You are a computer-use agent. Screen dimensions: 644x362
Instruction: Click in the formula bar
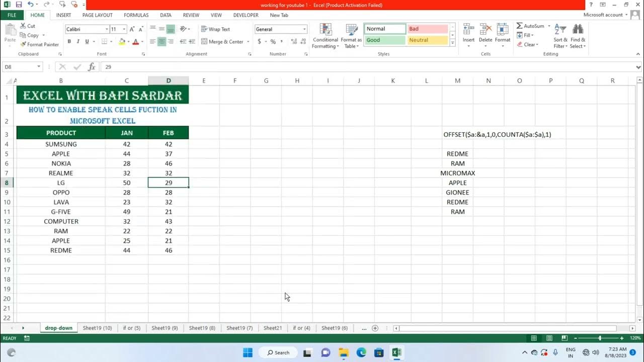pyautogui.click(x=367, y=67)
